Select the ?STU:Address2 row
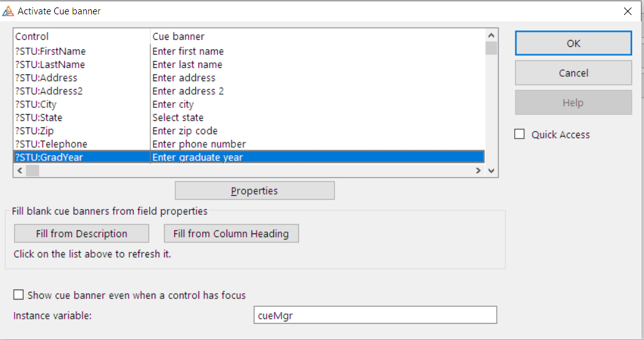 pyautogui.click(x=49, y=91)
